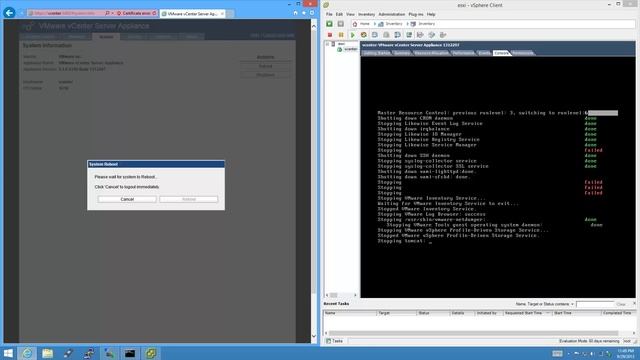Click the seventh icon in VM toolbar row
This screenshot has height=360, width=640.
tap(397, 35)
